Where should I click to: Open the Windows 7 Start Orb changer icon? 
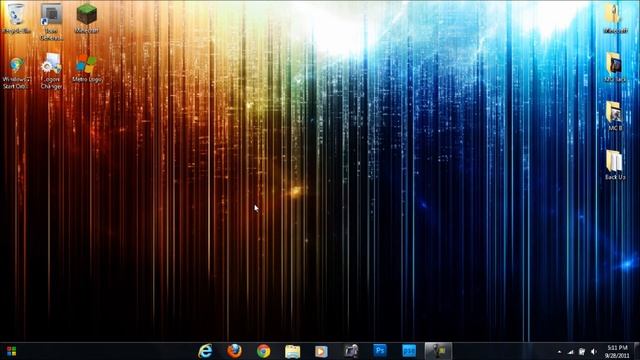coord(16,73)
